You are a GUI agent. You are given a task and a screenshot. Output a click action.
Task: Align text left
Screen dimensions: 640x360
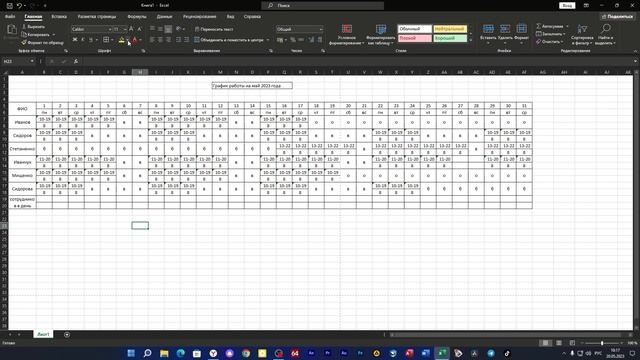tap(152, 40)
